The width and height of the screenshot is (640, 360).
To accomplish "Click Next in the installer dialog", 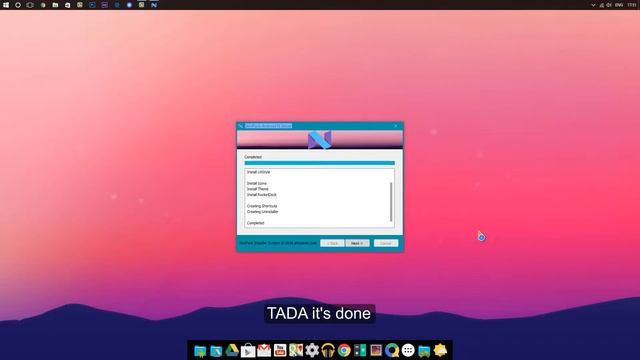I will pos(357,243).
